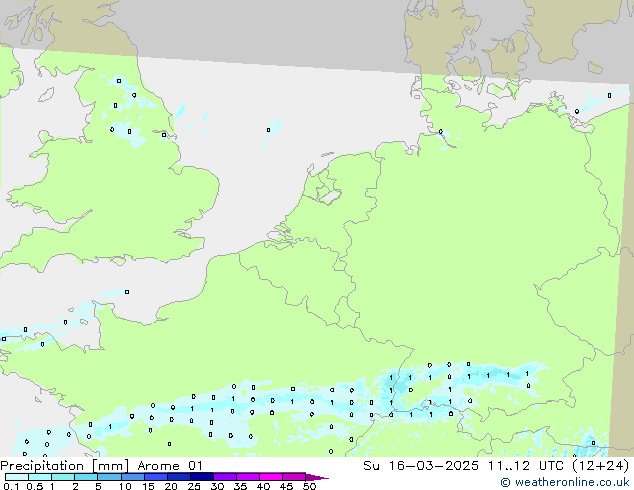Screen dimensions: 634x490
Task: Select the 1–2 mm legend swatch
Action: click(x=63, y=477)
